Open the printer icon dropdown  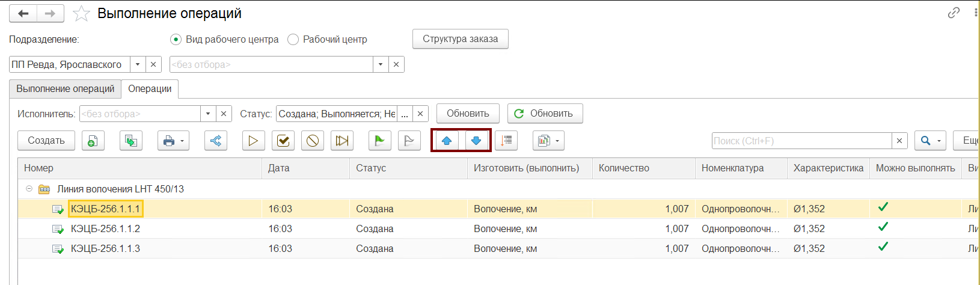tap(173, 141)
